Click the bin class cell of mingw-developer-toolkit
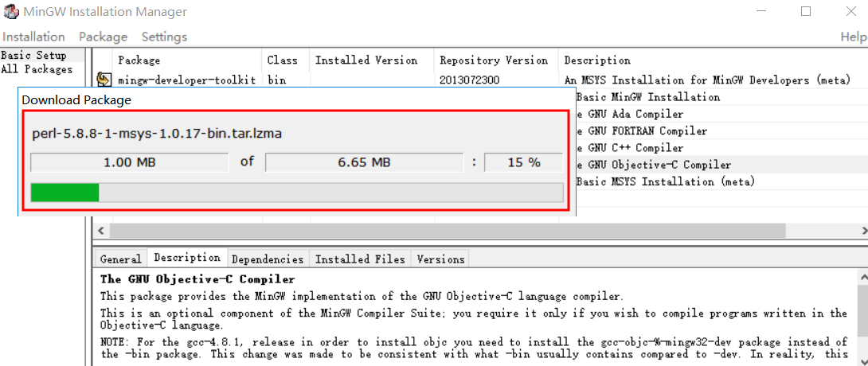This screenshot has width=868, height=366. 276,80
